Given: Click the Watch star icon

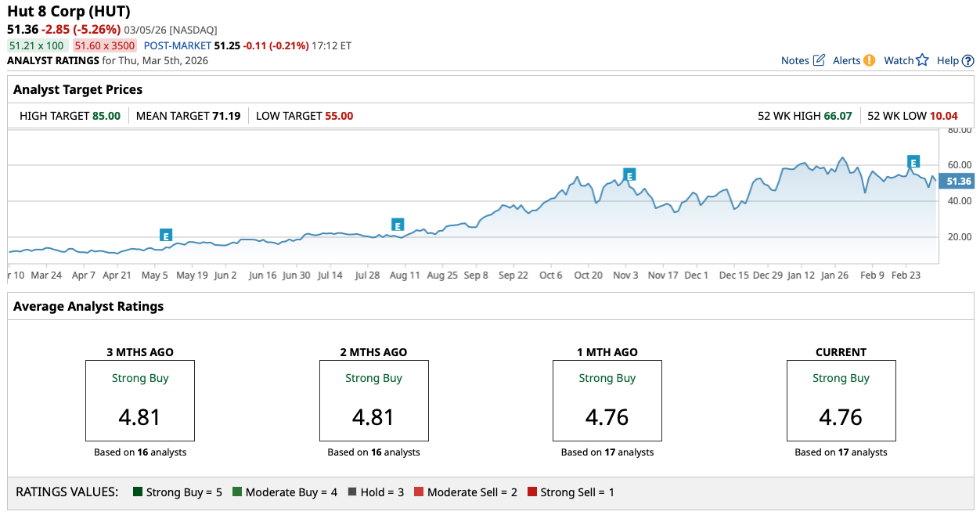Looking at the screenshot, I should coord(922,60).
